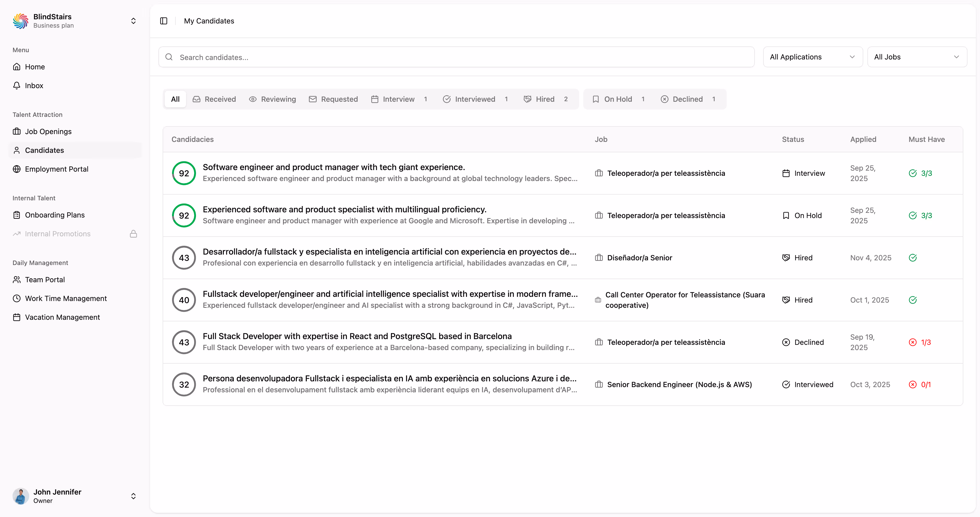Click the Onboarding Plans icon

pyautogui.click(x=17, y=215)
